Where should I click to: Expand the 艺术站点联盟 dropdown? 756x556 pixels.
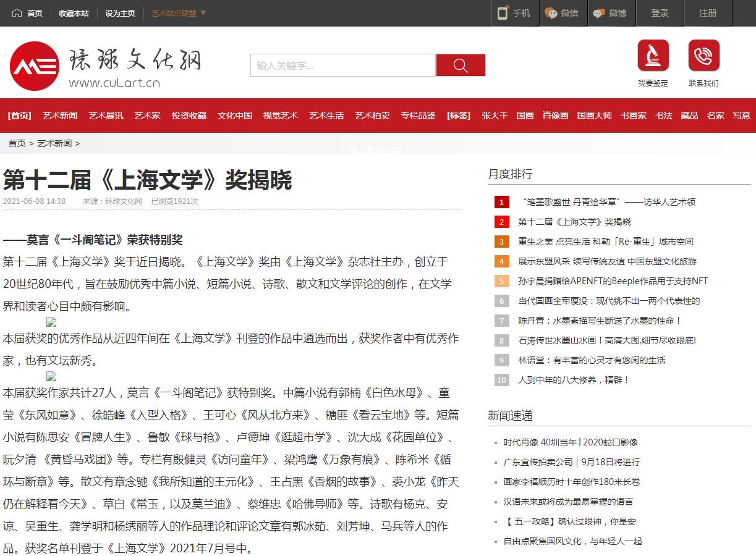point(179,13)
